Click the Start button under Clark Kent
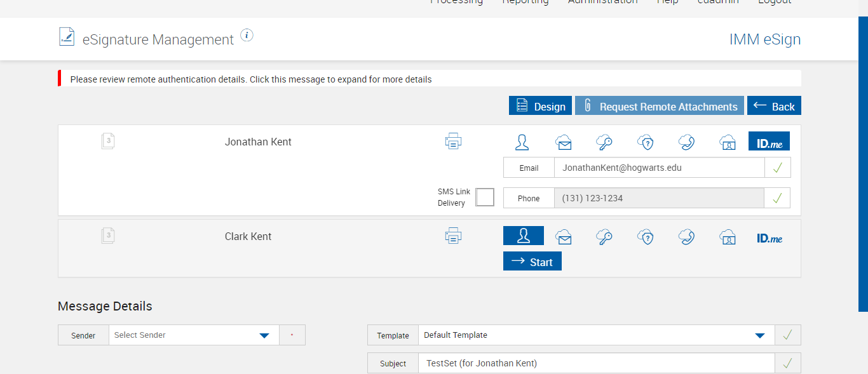Viewport: 868px width, 374px height. (x=532, y=262)
